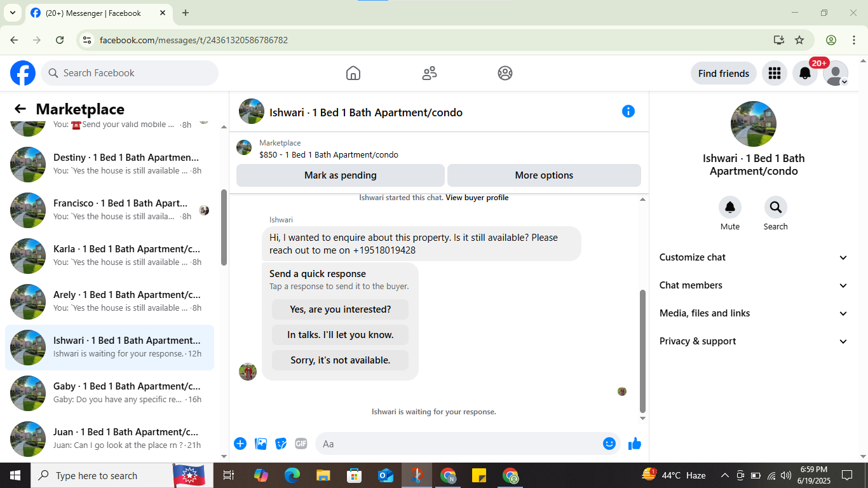Viewport: 868px width, 488px height.
Task: Open the Chrome profile icon
Action: click(x=831, y=40)
